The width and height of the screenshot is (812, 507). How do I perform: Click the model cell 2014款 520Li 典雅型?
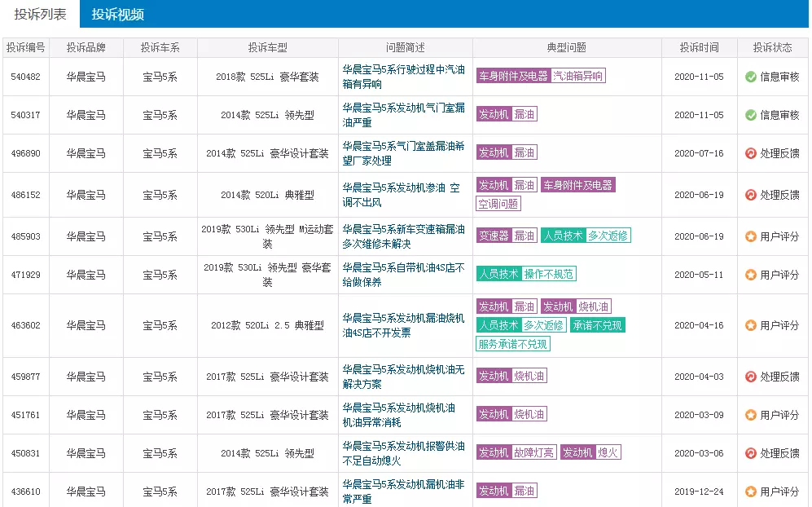[267, 195]
